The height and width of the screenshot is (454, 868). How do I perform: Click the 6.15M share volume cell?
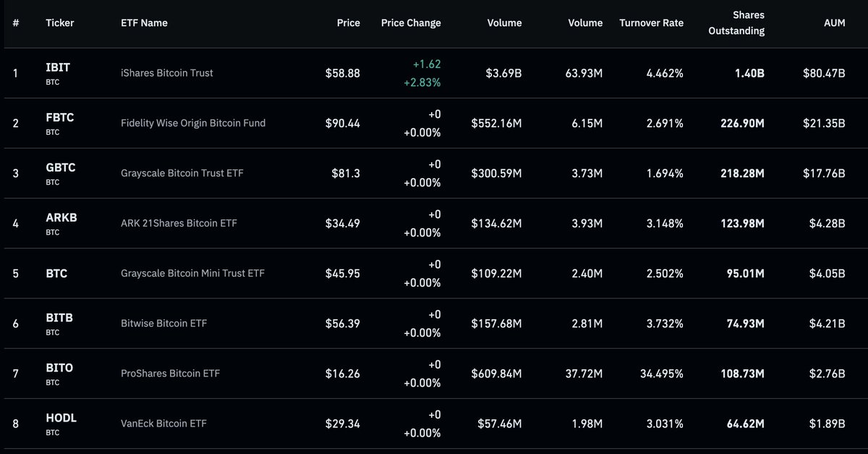click(588, 123)
